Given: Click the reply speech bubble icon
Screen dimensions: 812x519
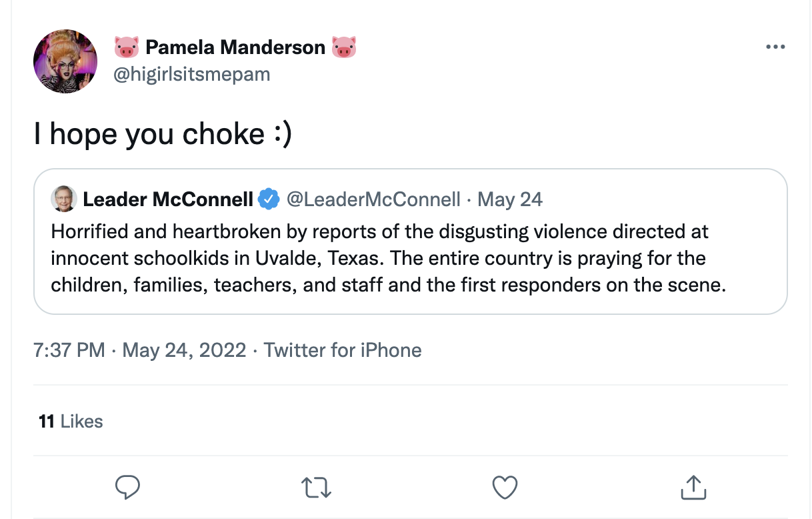Looking at the screenshot, I should point(127,488).
